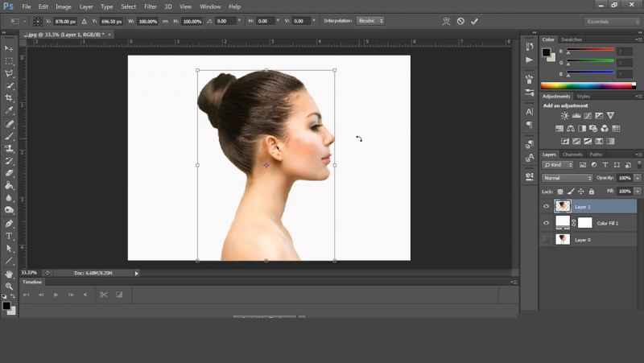Screen dimensions: 644x363
Task: Switch to the Channels tab
Action: 572,155
